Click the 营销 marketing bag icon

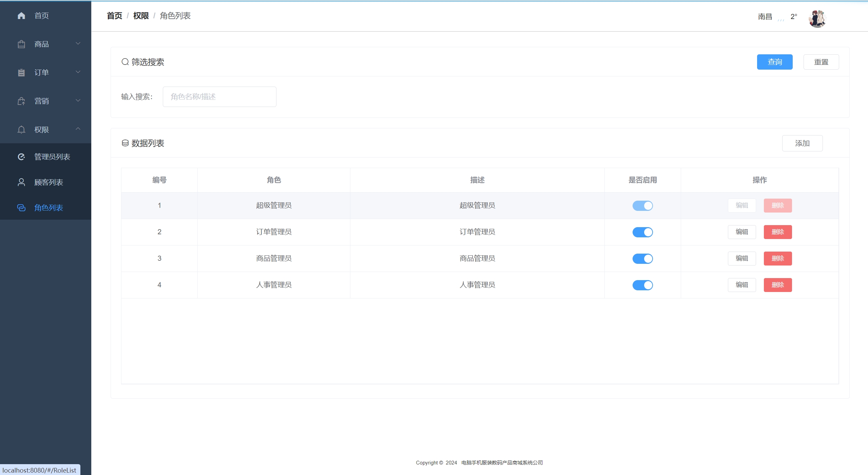click(x=21, y=101)
